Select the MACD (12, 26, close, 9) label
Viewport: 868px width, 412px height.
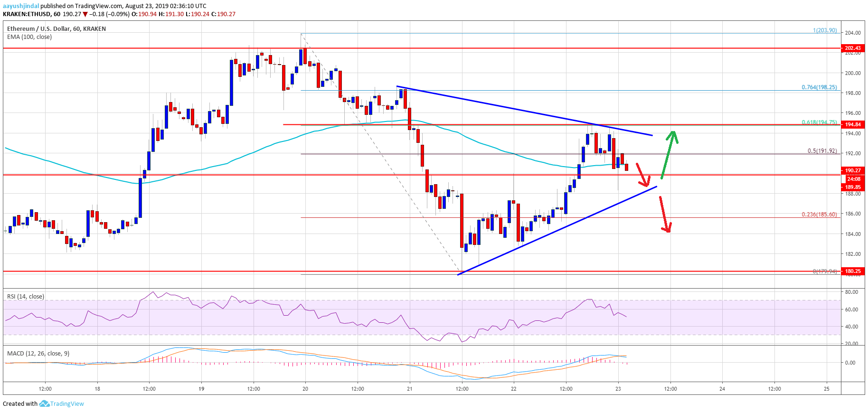pos(38,353)
